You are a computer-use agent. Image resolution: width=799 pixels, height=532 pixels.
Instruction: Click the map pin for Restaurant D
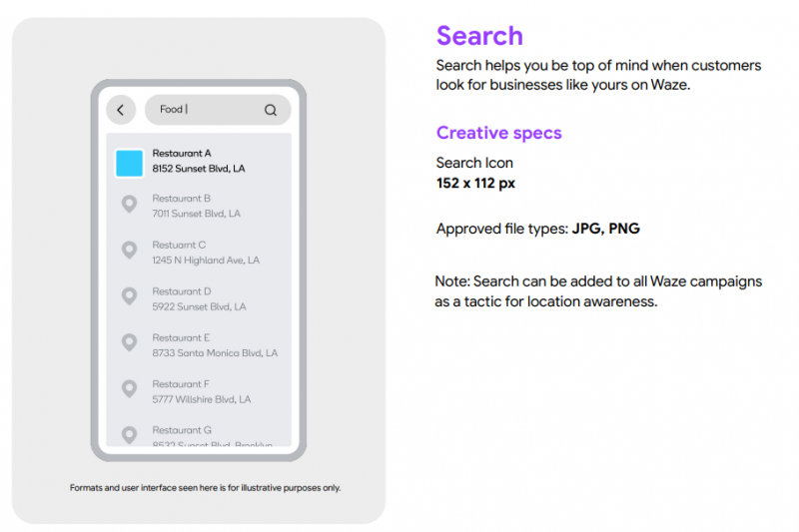tap(129, 296)
